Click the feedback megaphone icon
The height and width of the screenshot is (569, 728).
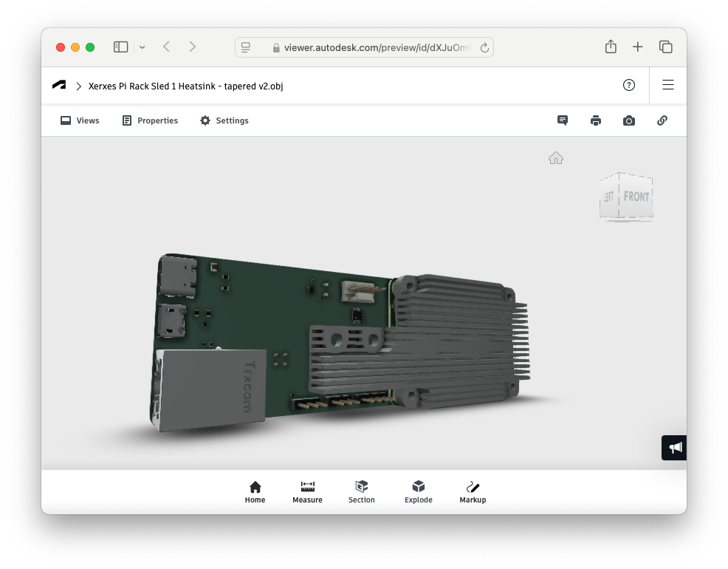[x=675, y=448]
